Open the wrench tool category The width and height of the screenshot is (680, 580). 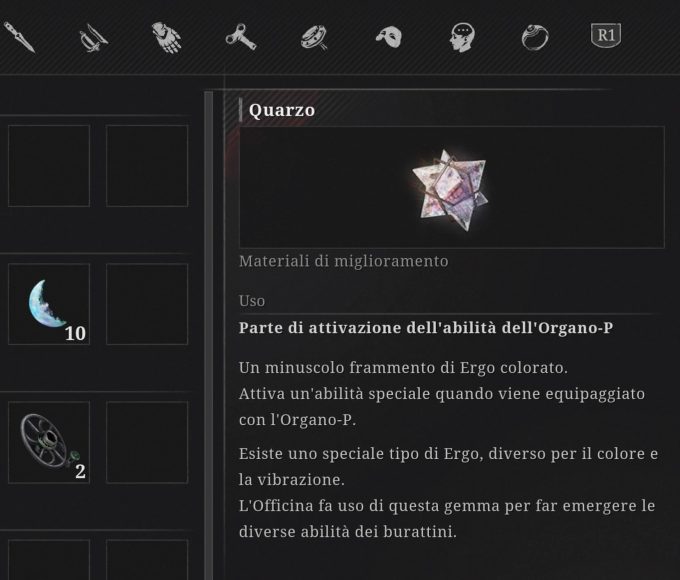[241, 38]
